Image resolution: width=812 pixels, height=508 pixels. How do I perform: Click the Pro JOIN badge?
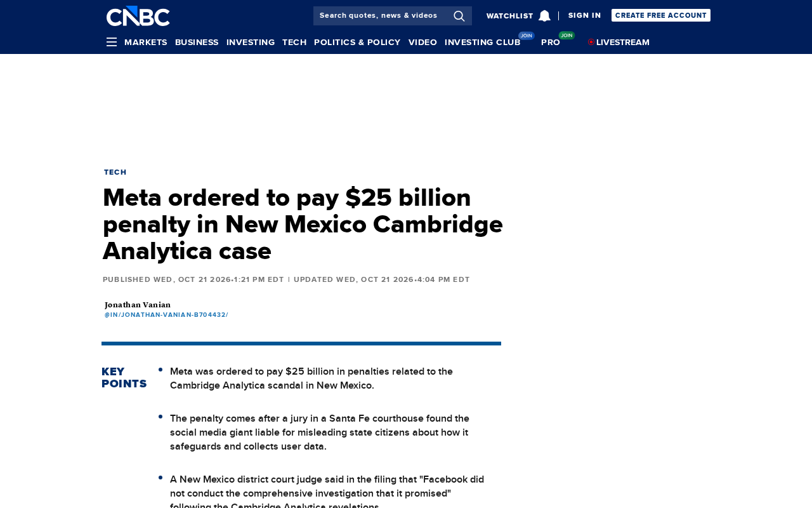pyautogui.click(x=566, y=36)
